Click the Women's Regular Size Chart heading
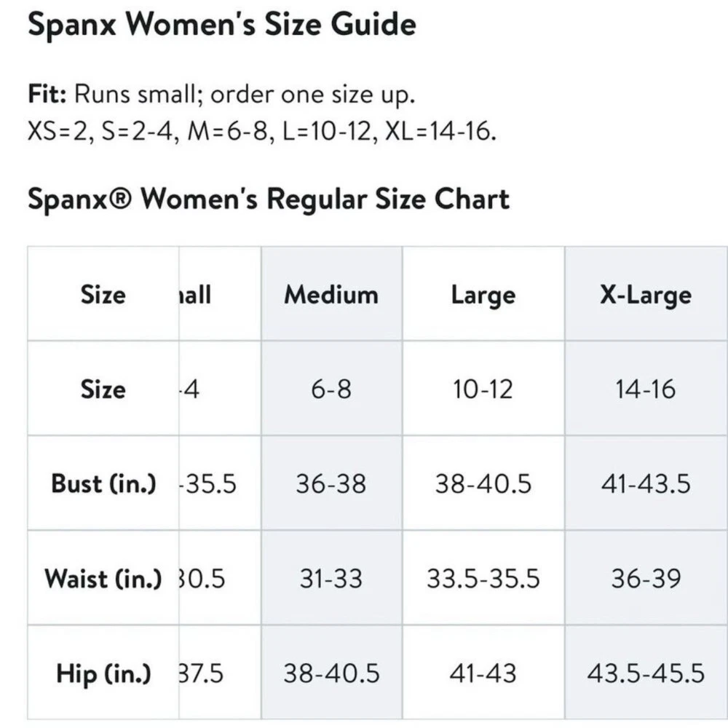This screenshot has height=728, width=728. (268, 199)
